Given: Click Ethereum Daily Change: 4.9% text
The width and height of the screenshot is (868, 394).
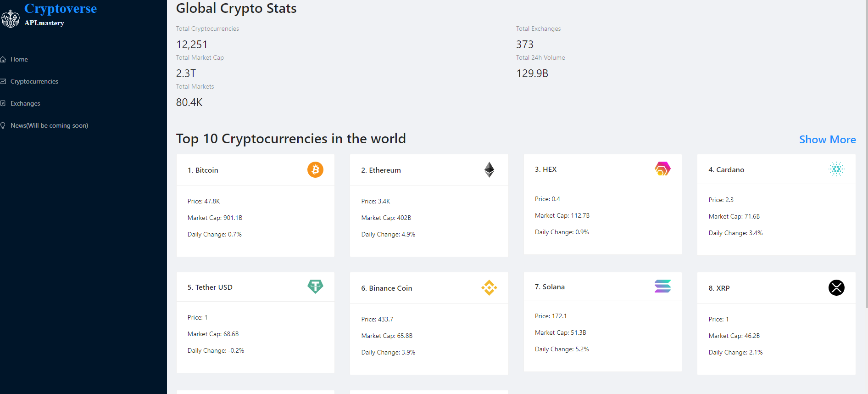Looking at the screenshot, I should (x=388, y=234).
